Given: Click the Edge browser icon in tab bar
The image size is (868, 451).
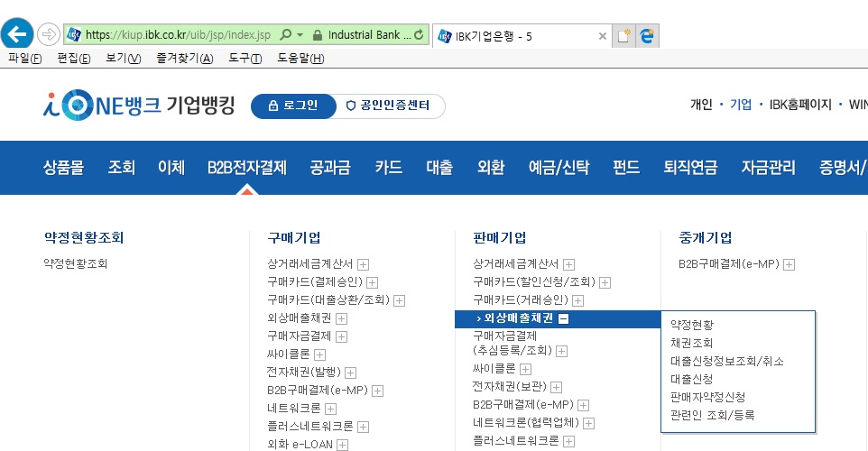Looking at the screenshot, I should click(x=648, y=36).
